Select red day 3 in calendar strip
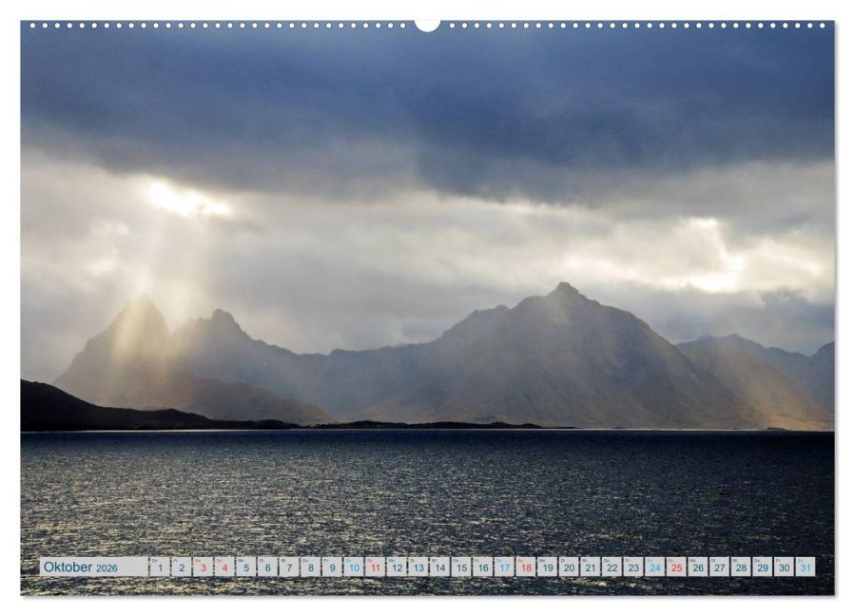 tap(203, 568)
